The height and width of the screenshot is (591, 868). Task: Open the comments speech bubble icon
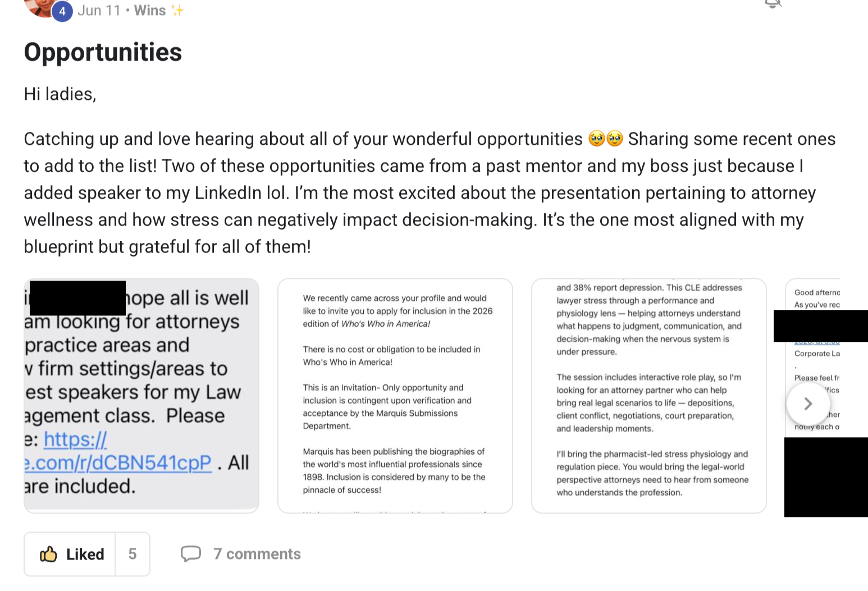(x=191, y=554)
